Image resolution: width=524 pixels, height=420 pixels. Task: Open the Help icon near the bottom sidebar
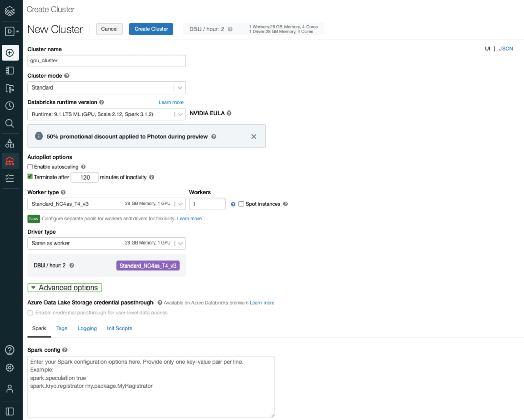point(10,350)
